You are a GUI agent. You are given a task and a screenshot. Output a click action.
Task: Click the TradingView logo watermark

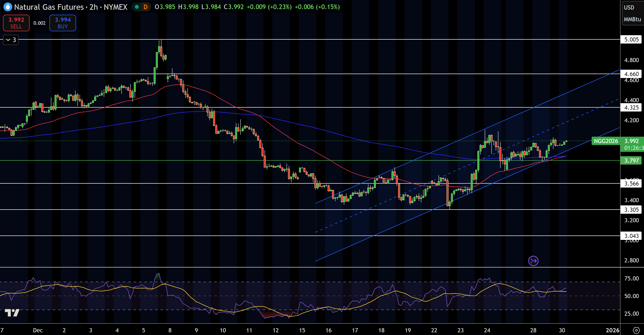[x=12, y=313]
